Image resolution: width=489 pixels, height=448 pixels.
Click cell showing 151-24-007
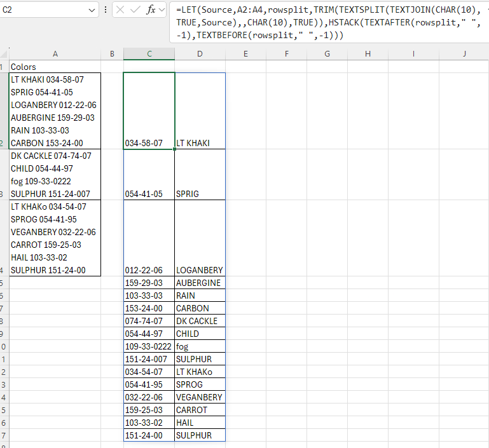149,359
